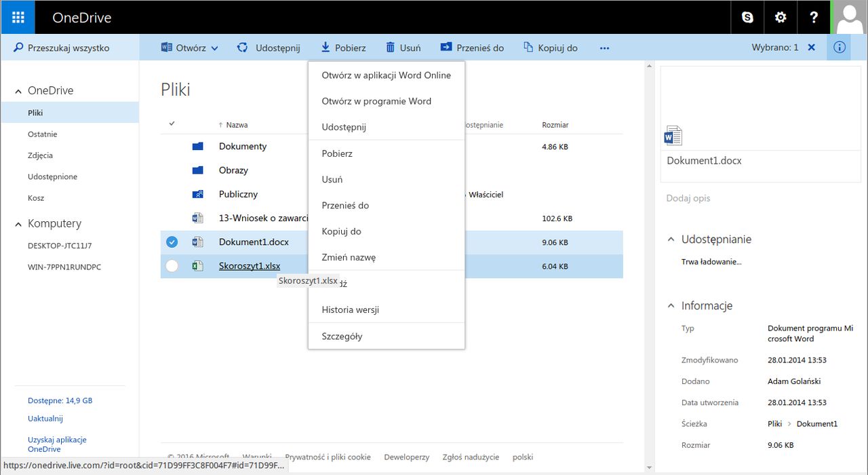This screenshot has width=868, height=475.
Task: Open Szczegóły menu entry
Action: coord(387,336)
